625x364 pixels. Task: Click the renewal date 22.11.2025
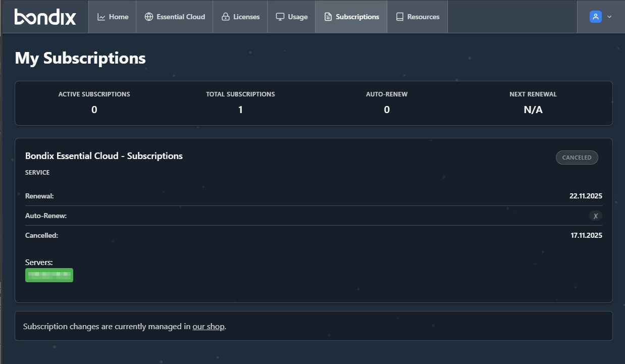click(x=586, y=196)
